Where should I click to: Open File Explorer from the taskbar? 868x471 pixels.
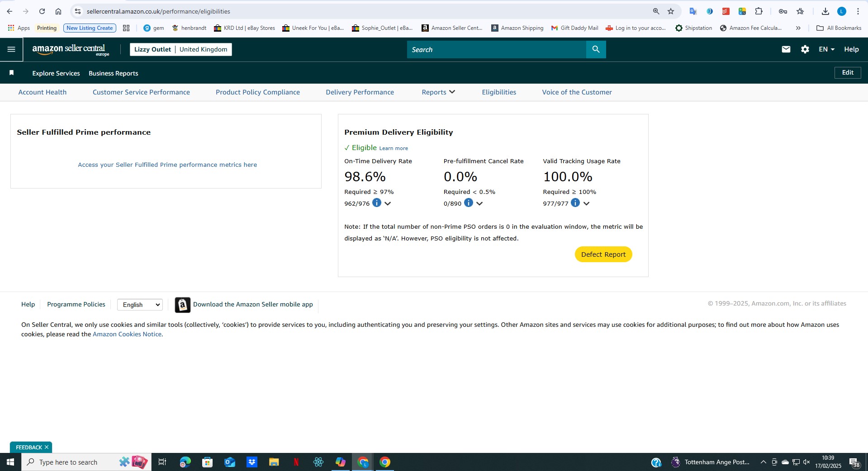tap(274, 462)
